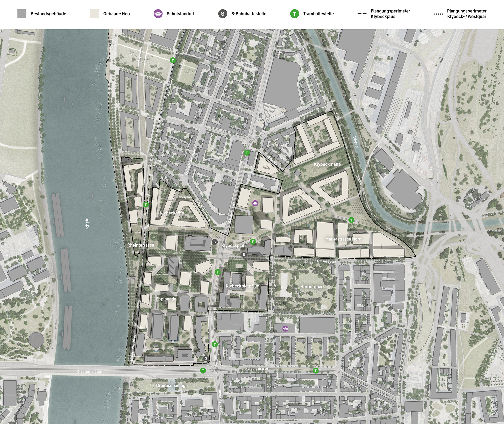
Task: Select the Esplanade area label
Action: click(x=166, y=299)
